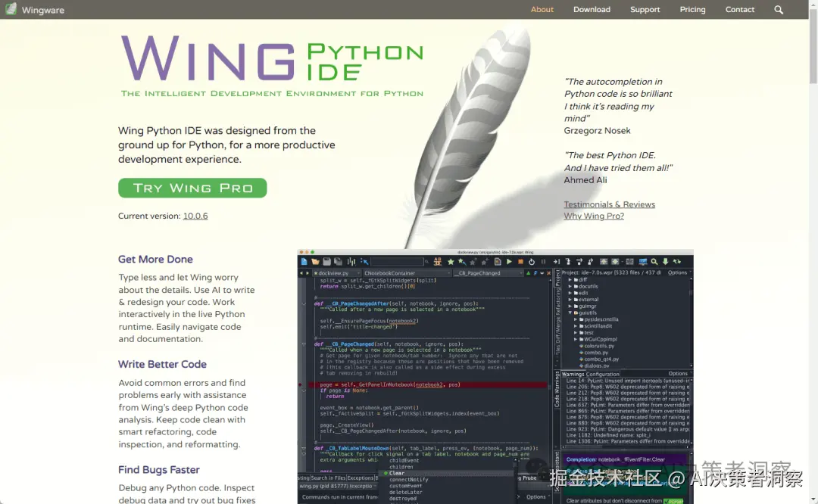The height and width of the screenshot is (504, 818).
Task: Click the green refresh arrows toolbar icon
Action: click(x=676, y=262)
